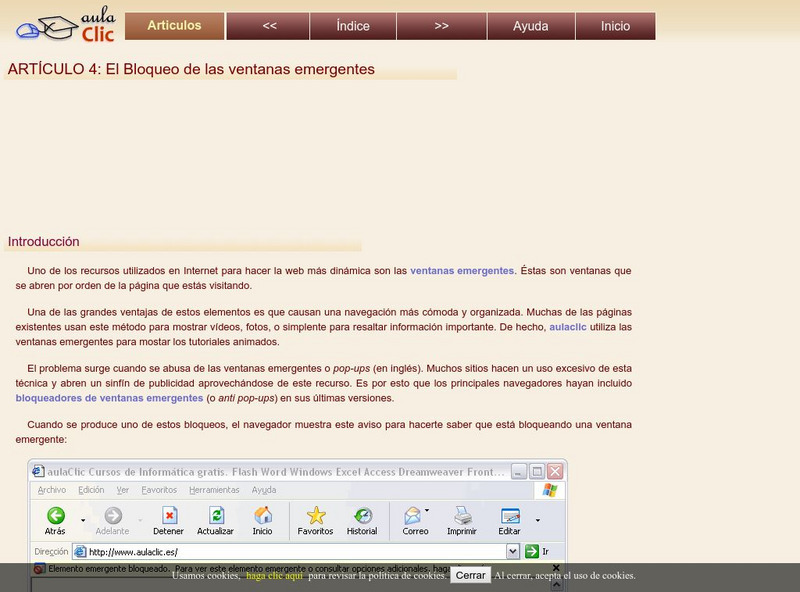Viewport: 800px width, 592px height.
Task: Open mail via the Correo envelope icon
Action: [411, 514]
